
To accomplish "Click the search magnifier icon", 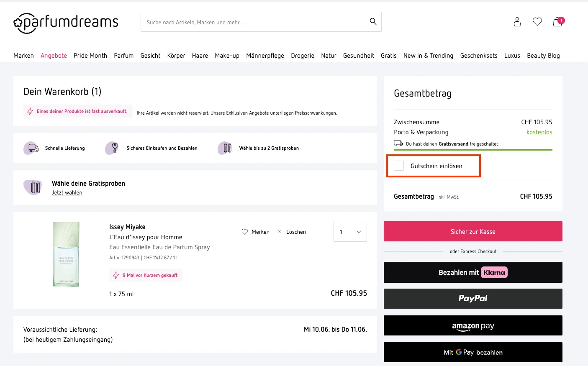I will click(x=373, y=22).
